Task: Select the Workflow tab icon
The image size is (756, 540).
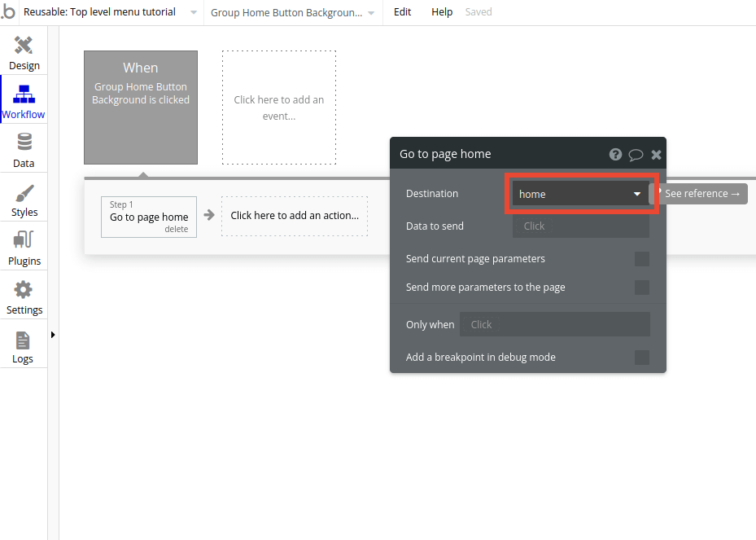Action: (24, 94)
